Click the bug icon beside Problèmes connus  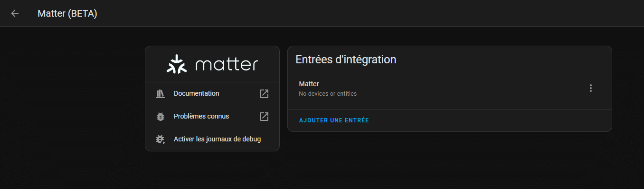[160, 116]
